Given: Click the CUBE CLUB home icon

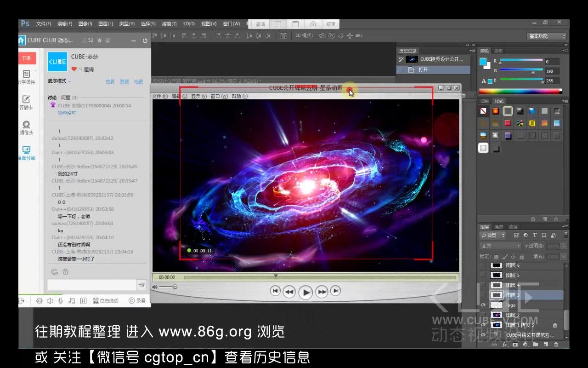Looking at the screenshot, I should 22,40.
